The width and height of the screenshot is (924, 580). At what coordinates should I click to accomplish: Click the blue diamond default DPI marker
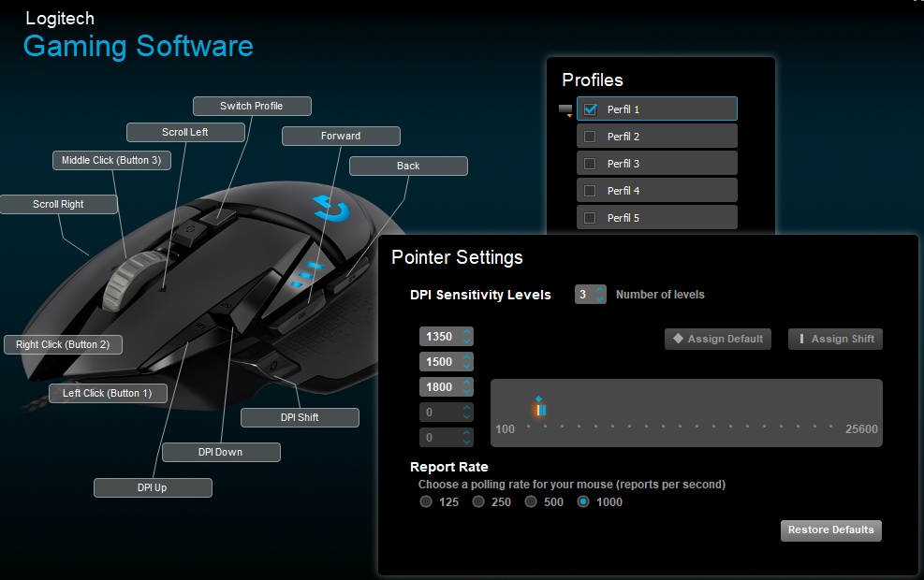(x=538, y=399)
